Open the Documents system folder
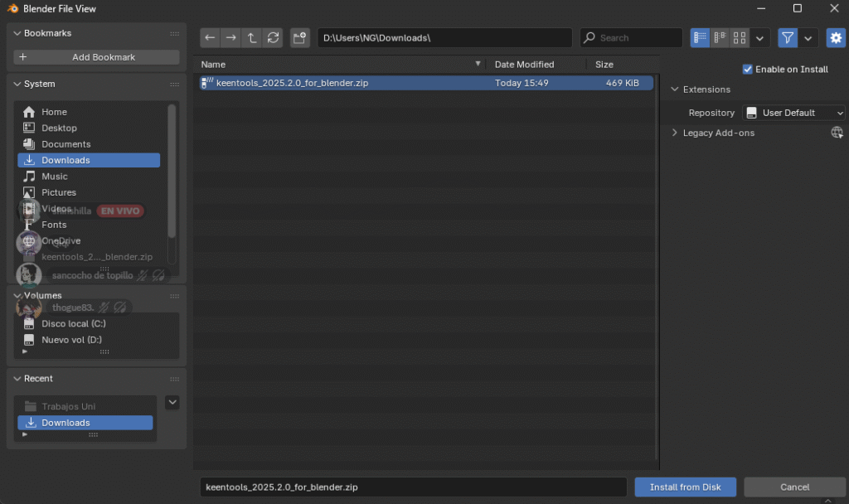 pyautogui.click(x=89, y=144)
